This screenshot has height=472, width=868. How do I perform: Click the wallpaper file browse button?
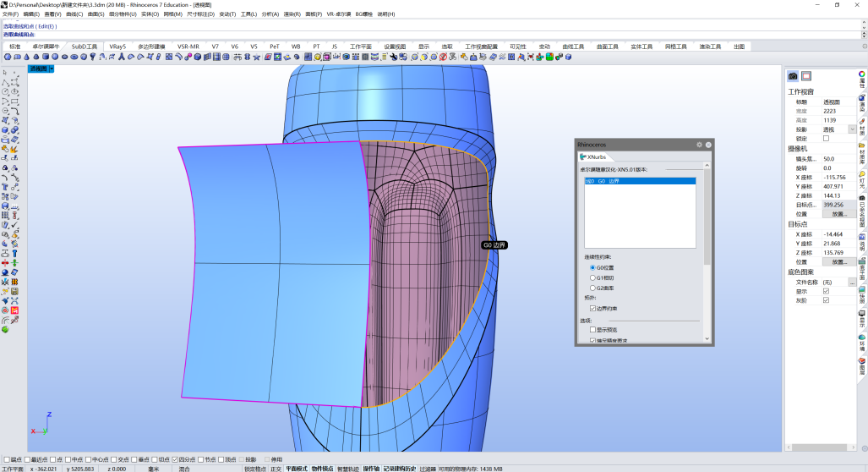tap(852, 283)
